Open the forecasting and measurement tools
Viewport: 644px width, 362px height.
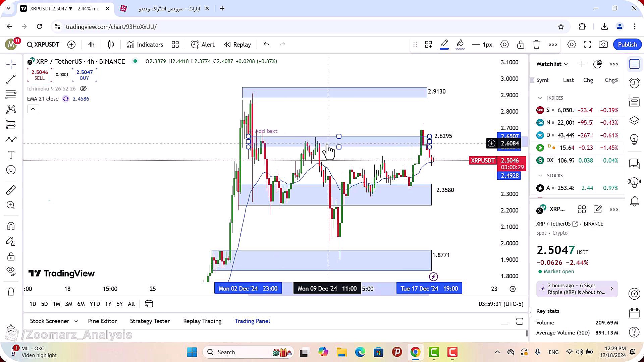tap(11, 124)
